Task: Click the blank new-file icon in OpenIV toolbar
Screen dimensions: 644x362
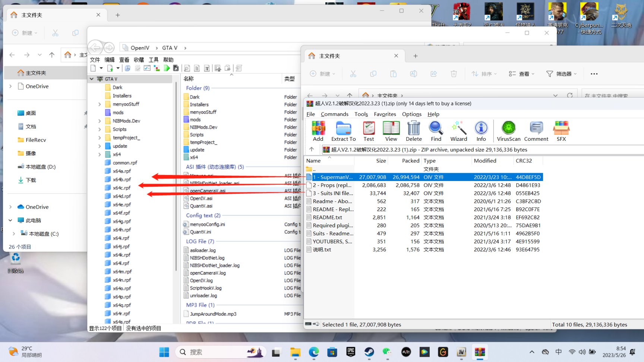Action: (x=93, y=68)
